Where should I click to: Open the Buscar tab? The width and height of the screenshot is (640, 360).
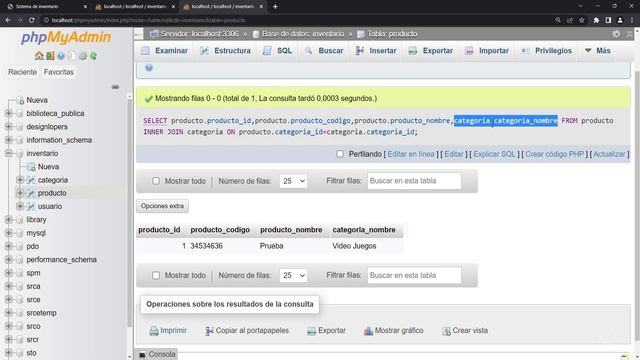coord(324,51)
